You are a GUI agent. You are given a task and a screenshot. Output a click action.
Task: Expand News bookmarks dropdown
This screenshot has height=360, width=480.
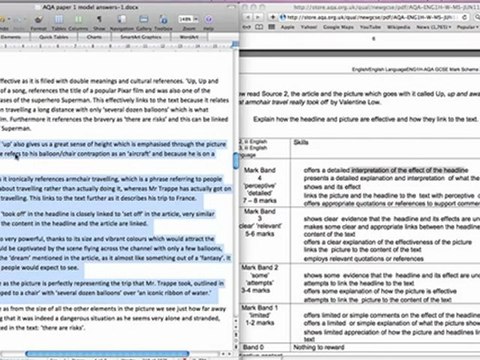433,27
